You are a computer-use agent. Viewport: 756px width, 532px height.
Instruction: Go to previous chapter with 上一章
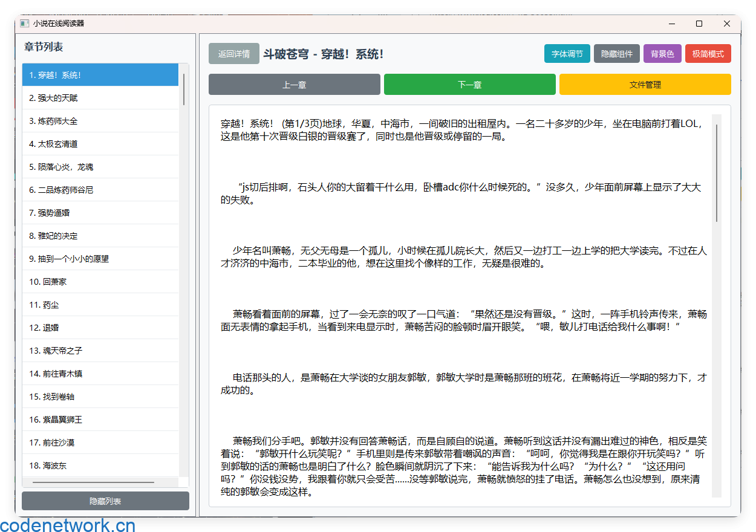click(294, 85)
